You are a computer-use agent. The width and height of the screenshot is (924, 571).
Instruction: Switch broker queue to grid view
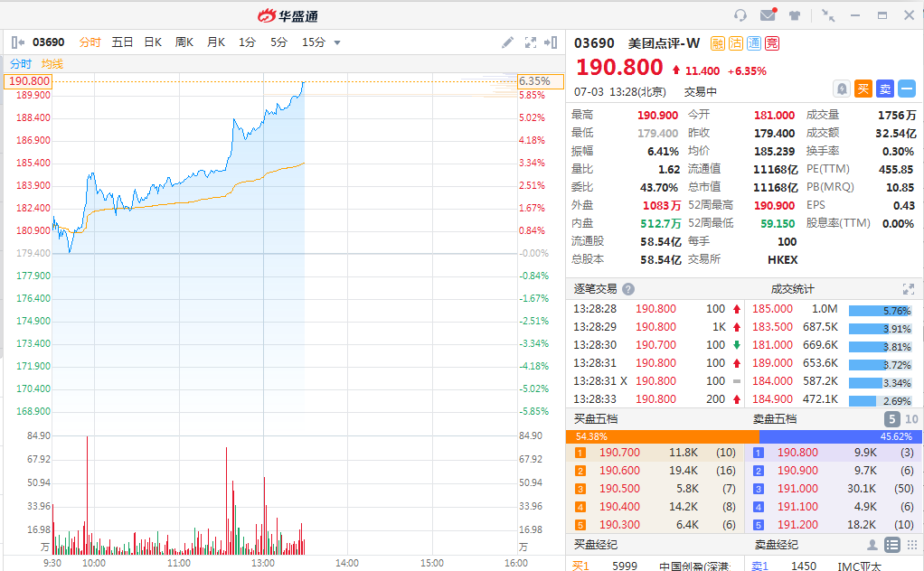coord(911,545)
